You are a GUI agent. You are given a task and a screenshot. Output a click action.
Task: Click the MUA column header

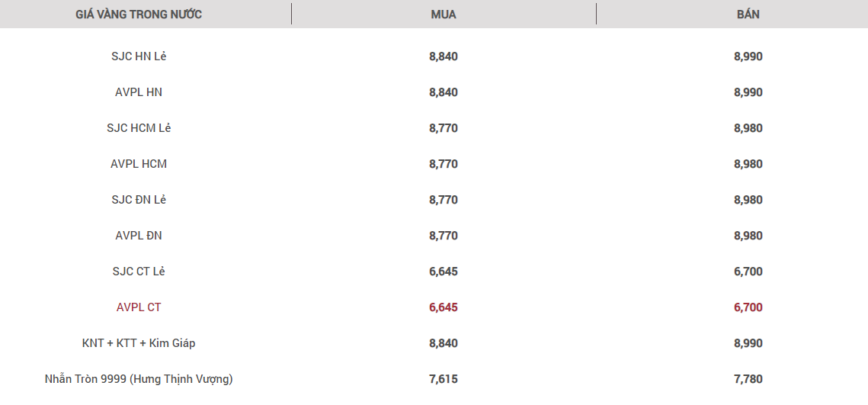click(444, 14)
